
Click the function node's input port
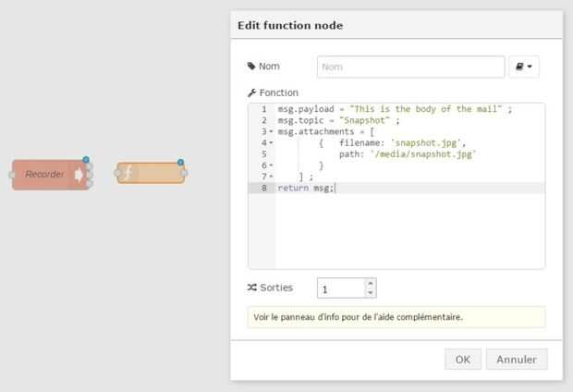117,173
